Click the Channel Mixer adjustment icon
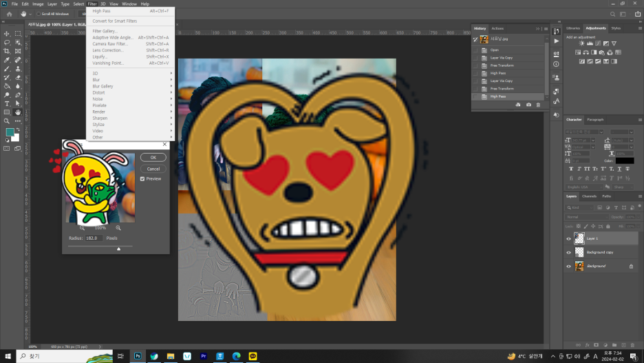This screenshot has width=644, height=363. (610, 52)
